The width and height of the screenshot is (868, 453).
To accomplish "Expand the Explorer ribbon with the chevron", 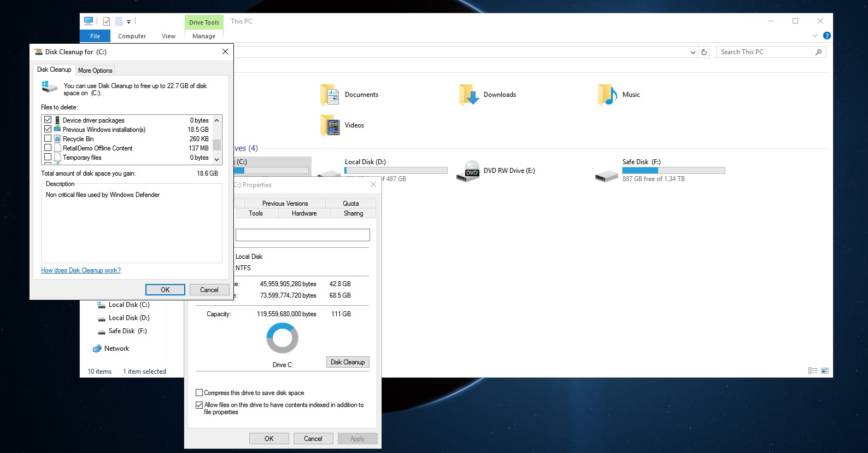I will pyautogui.click(x=815, y=36).
